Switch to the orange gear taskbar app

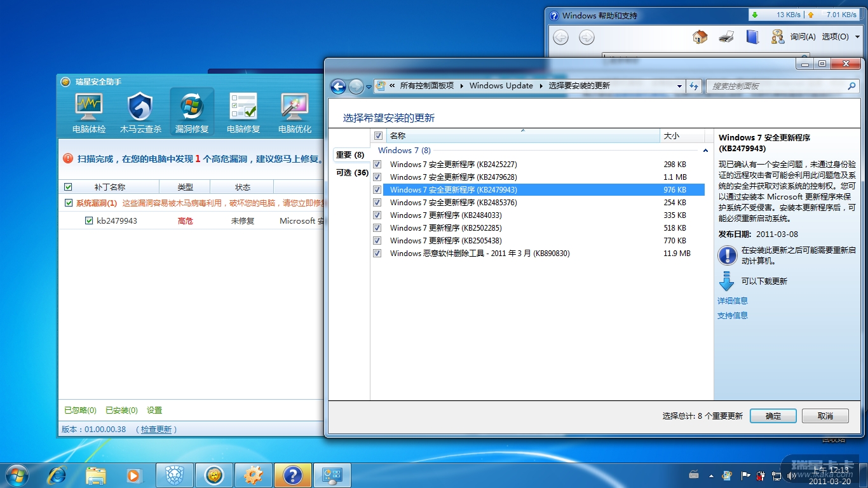click(x=254, y=475)
